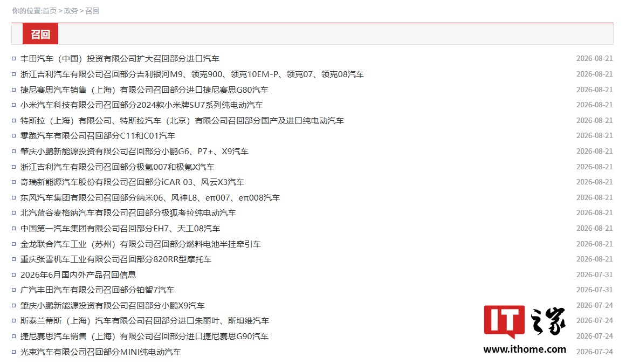Open 特斯拉（上海）有限公司 recall announcement

click(182, 121)
